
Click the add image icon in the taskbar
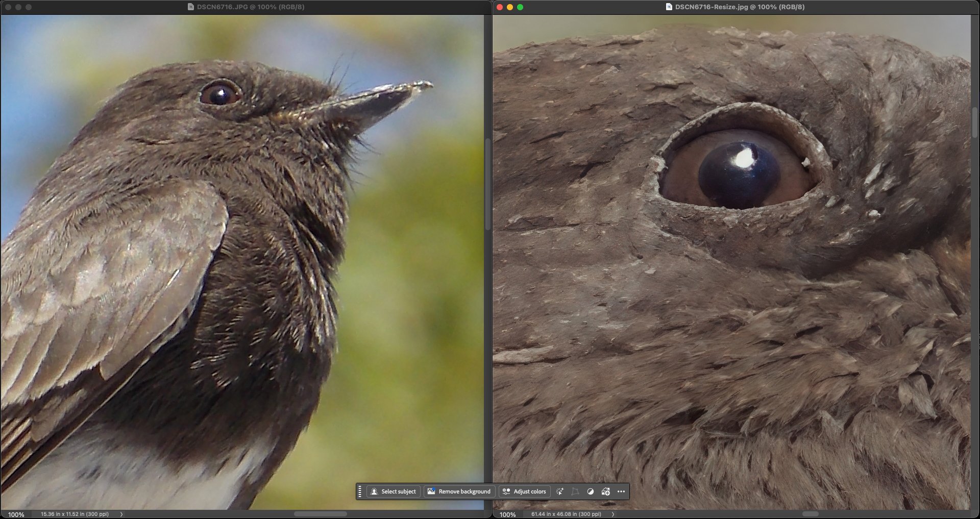click(606, 491)
